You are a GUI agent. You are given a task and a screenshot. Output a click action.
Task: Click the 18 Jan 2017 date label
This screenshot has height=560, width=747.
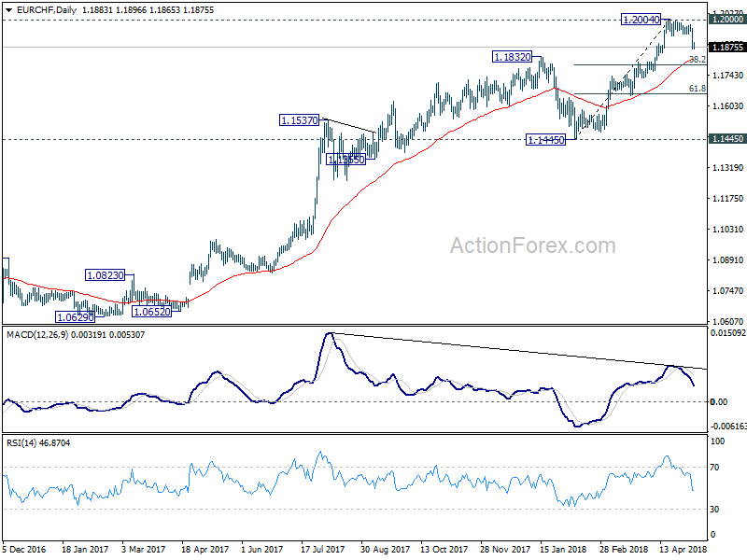[x=85, y=549]
